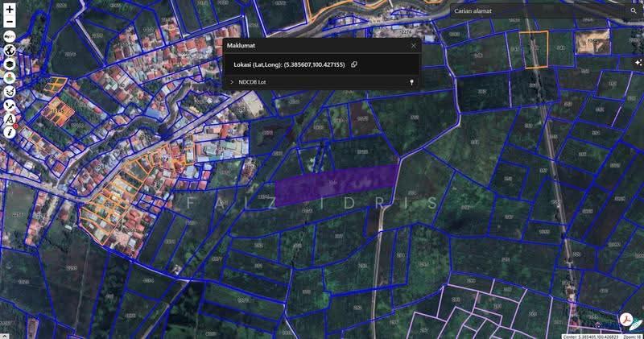Click the Maklumat panel title
Viewport: 644px width, 339px height.
pos(241,46)
